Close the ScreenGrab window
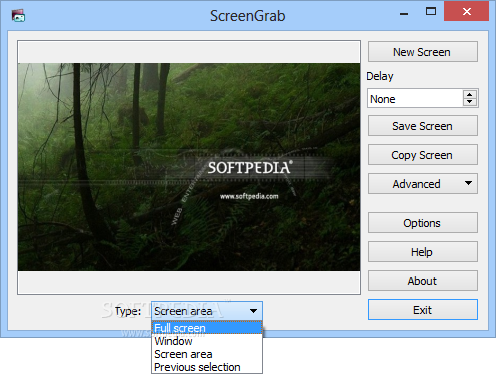The height and width of the screenshot is (374, 496). (x=466, y=11)
